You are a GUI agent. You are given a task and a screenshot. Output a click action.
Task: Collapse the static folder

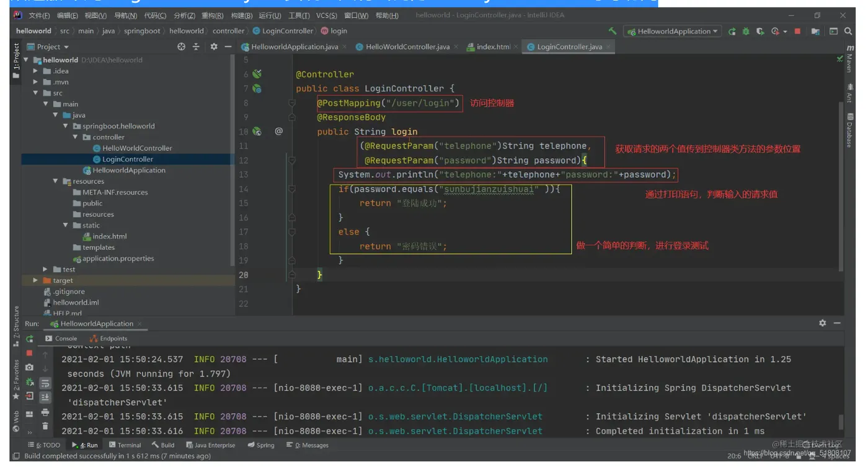coord(66,225)
